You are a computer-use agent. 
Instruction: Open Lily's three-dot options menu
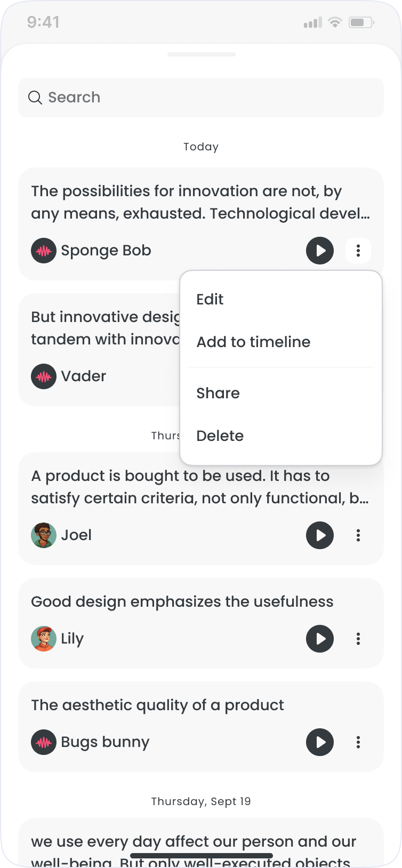pyautogui.click(x=358, y=639)
